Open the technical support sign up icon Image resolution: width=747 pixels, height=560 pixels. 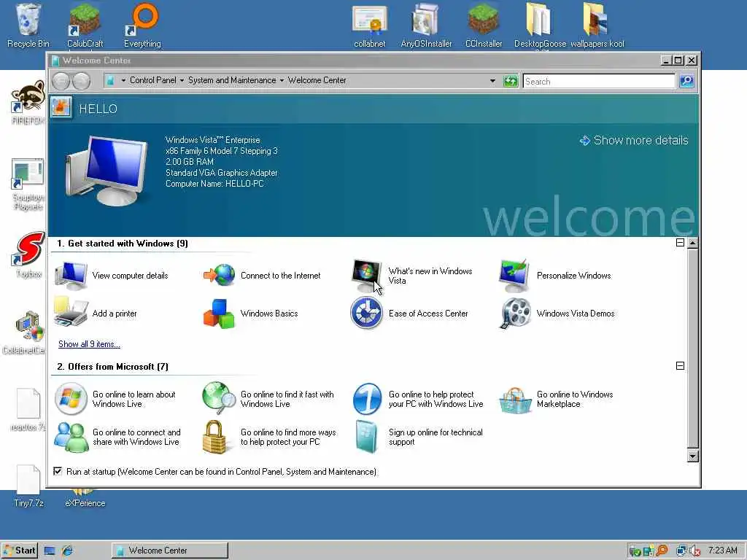tap(366, 436)
